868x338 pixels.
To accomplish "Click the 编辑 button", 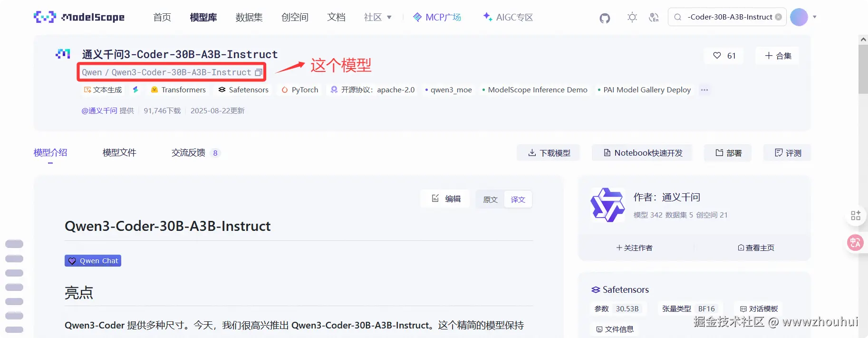I will 446,199.
